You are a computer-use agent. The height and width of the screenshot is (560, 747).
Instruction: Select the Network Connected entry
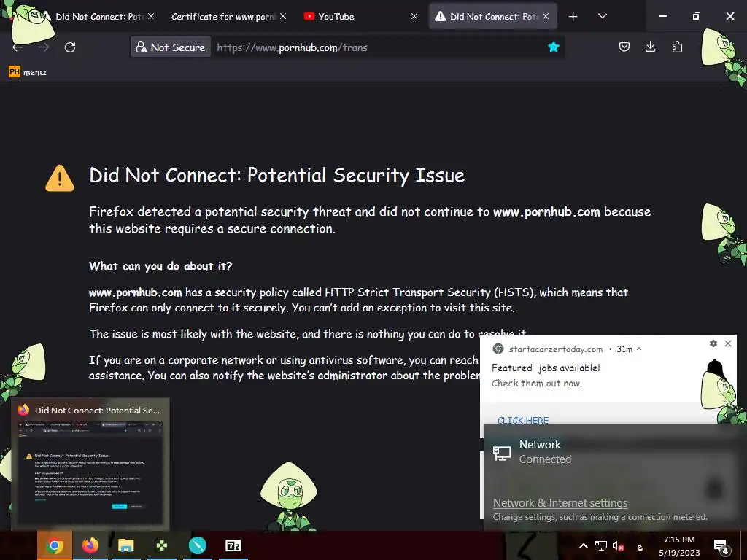[609, 452]
